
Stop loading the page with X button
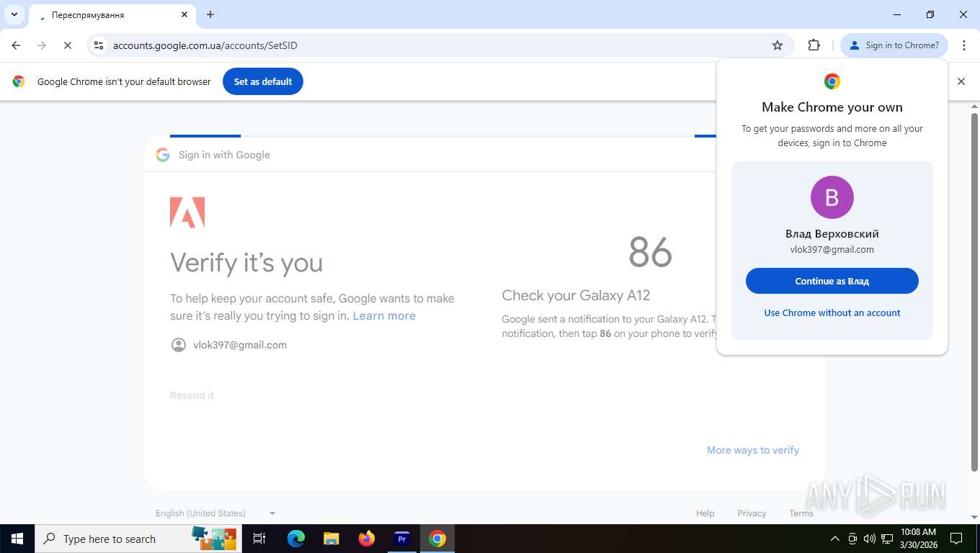pyautogui.click(x=67, y=45)
